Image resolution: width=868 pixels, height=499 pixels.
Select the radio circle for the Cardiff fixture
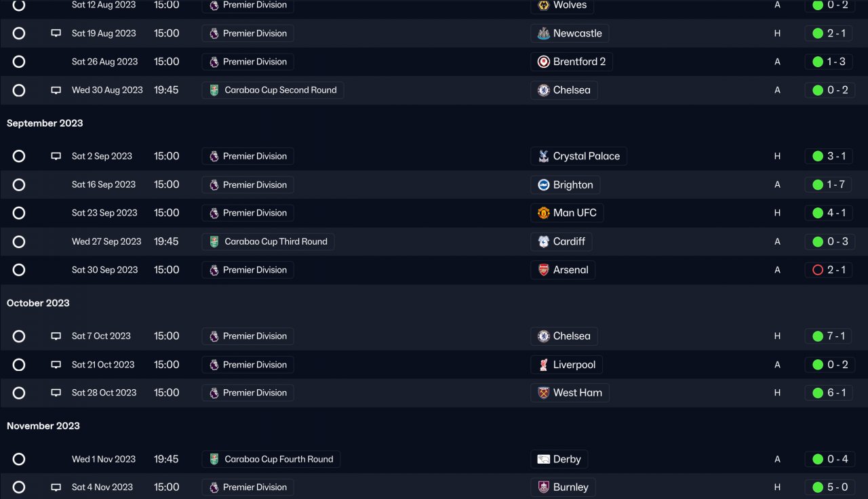(x=19, y=241)
